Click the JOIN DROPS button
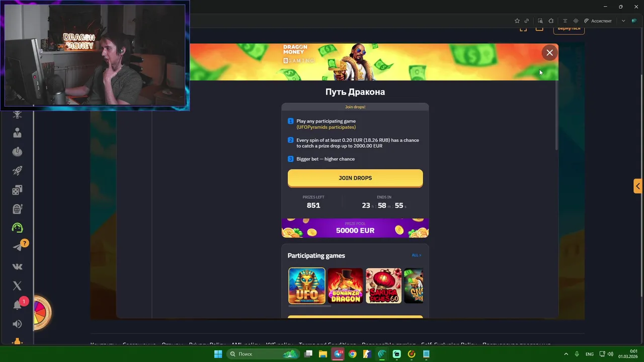The image size is (644, 362). (355, 178)
